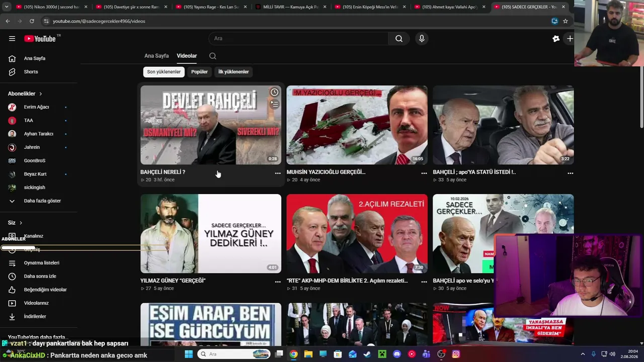
Task: Add BAHÇELİ NERELİ video to queue
Action: click(274, 104)
